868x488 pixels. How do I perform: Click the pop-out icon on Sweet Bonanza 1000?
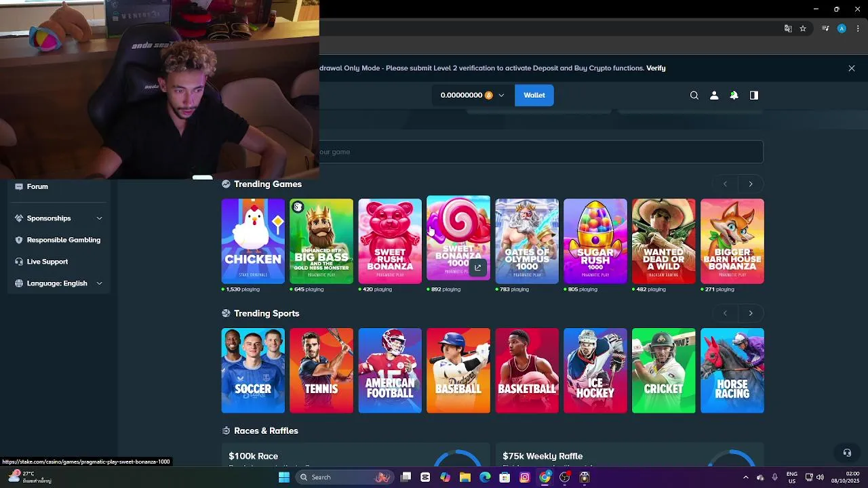[x=477, y=268]
